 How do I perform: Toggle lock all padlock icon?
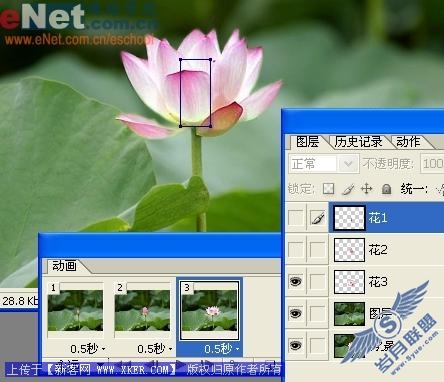click(x=386, y=189)
